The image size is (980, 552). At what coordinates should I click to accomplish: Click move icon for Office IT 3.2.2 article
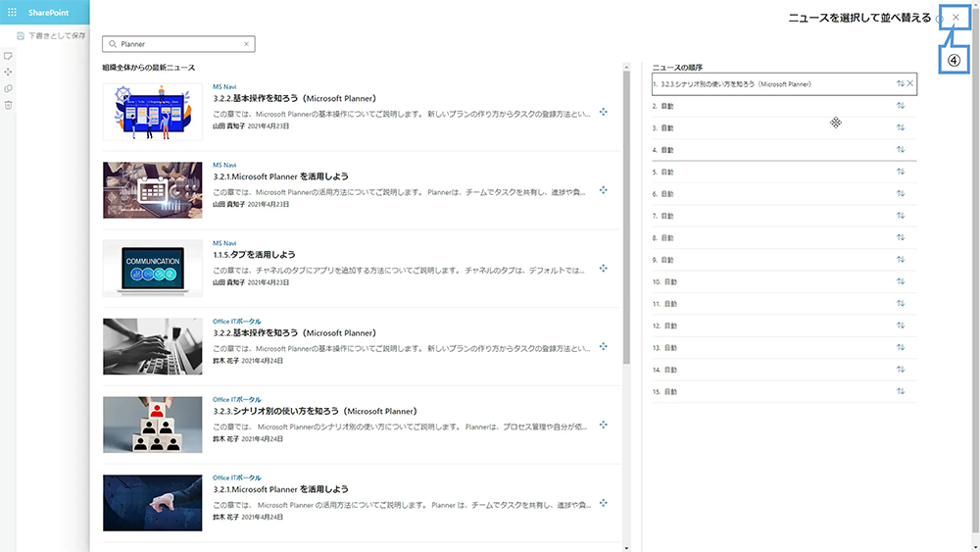603,346
